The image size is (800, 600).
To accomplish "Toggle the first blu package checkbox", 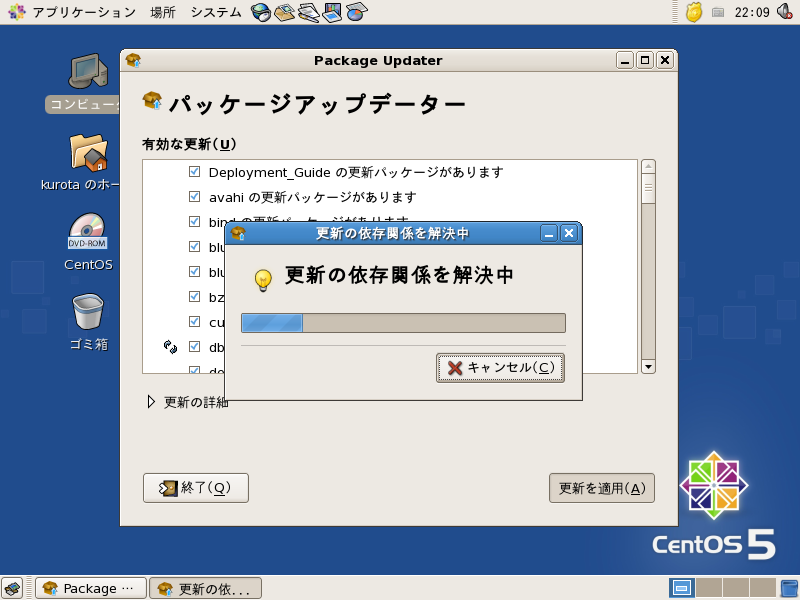I will click(194, 246).
